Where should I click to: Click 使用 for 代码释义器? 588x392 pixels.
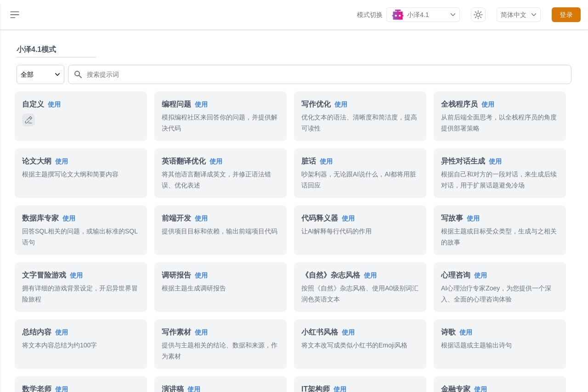(x=348, y=218)
